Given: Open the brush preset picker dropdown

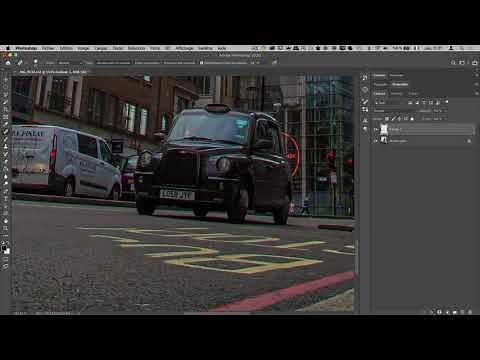Looking at the screenshot, I should 36,63.
